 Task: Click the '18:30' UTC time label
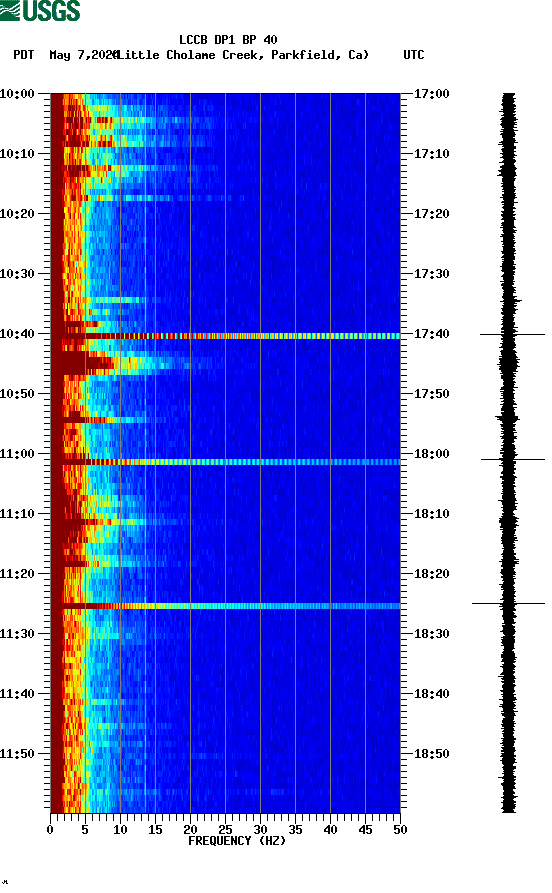tap(432, 634)
